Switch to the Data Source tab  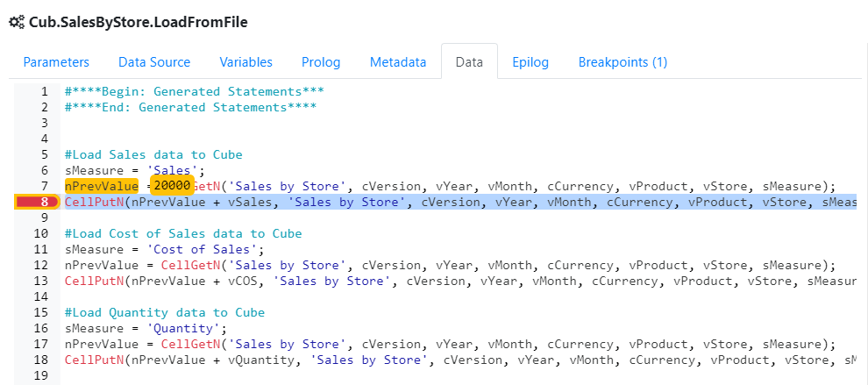coord(154,62)
